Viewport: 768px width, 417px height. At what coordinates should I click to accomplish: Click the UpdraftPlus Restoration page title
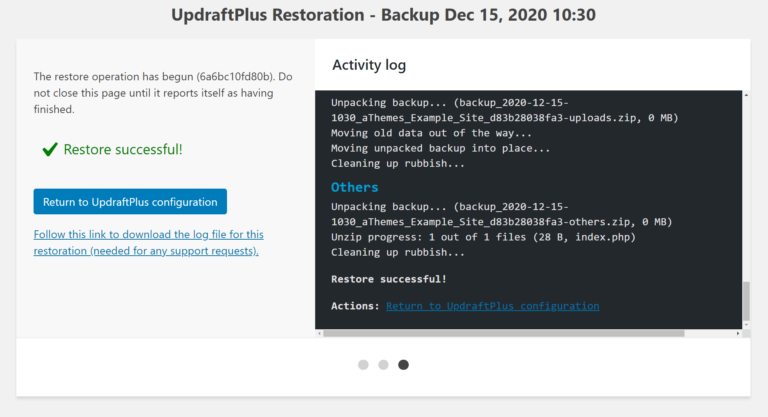click(x=383, y=16)
